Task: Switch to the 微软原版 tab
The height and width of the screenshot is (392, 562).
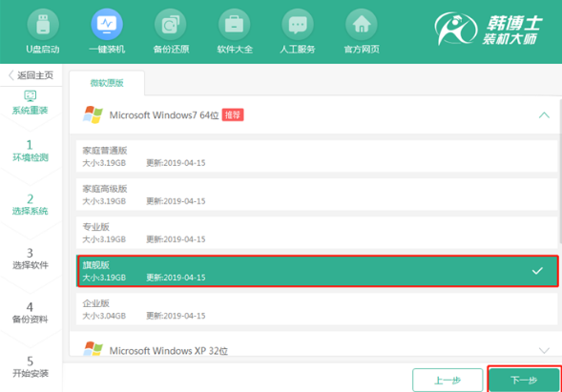Action: tap(107, 83)
